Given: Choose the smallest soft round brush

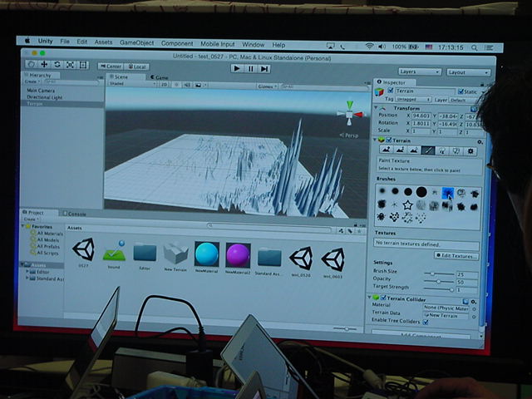Looking at the screenshot, I should (382, 190).
